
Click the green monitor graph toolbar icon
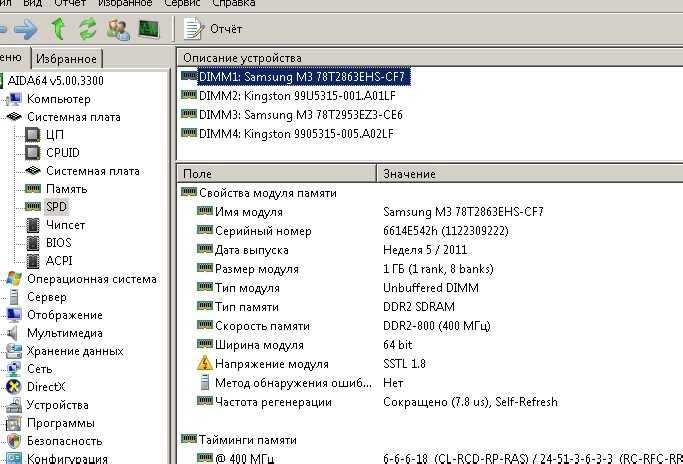click(149, 29)
